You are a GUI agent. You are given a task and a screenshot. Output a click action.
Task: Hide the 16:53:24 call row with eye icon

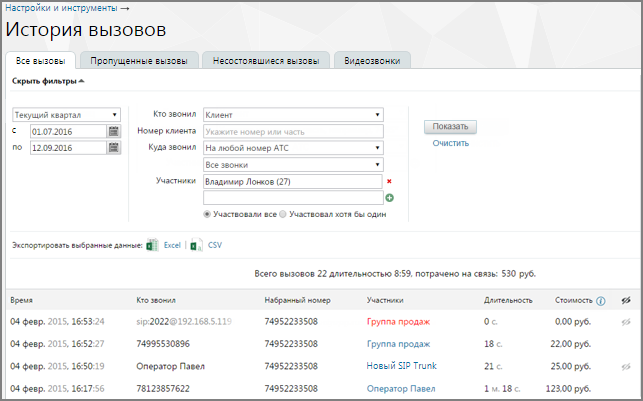click(x=626, y=322)
